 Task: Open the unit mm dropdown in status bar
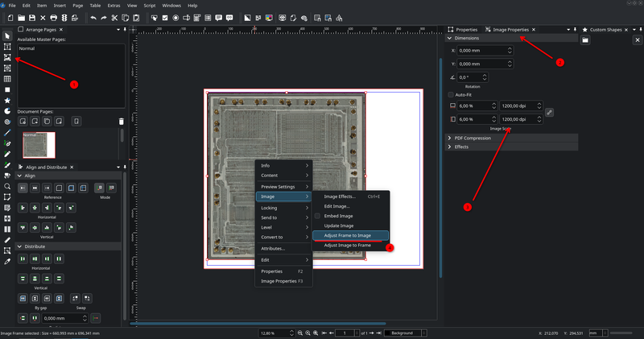pos(598,333)
